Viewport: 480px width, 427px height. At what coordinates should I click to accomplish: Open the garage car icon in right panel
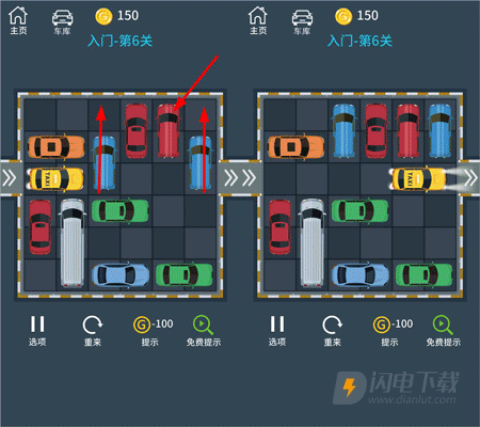(x=302, y=22)
